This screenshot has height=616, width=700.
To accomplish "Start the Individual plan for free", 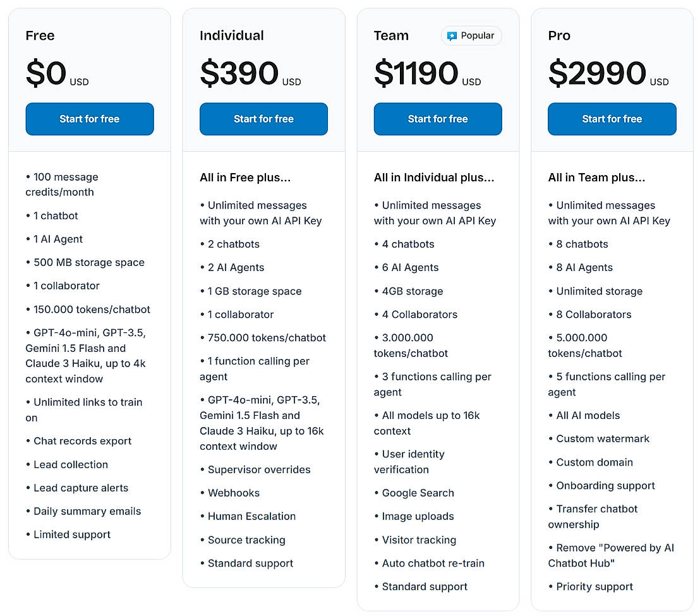I will pyautogui.click(x=263, y=119).
